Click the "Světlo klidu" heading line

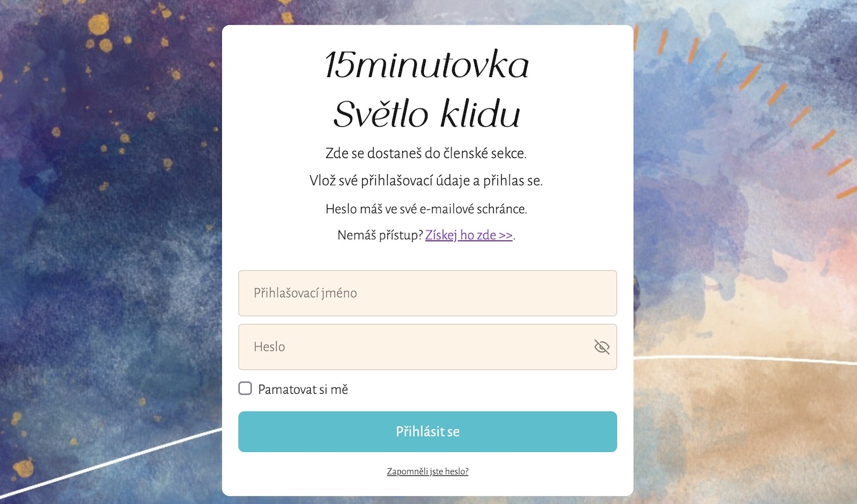[427, 114]
